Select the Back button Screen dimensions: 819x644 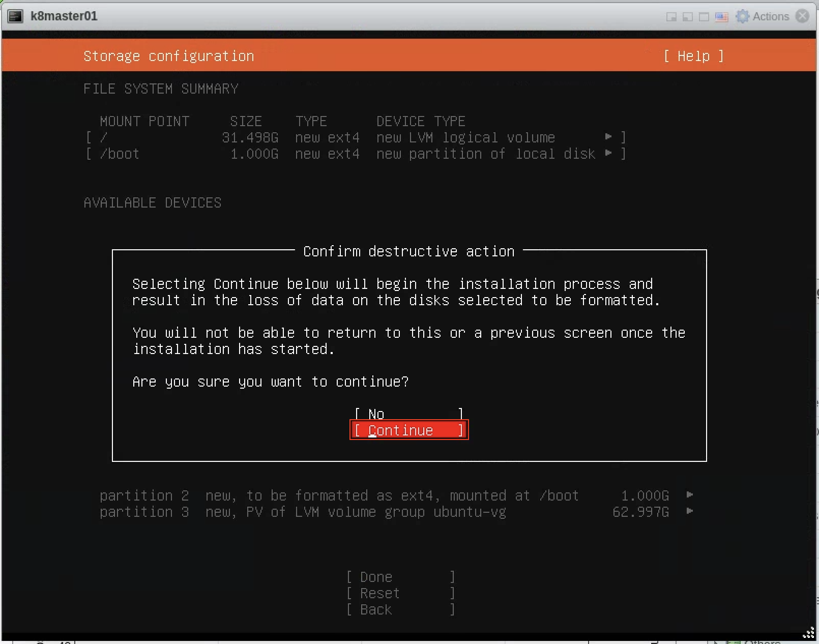(400, 609)
